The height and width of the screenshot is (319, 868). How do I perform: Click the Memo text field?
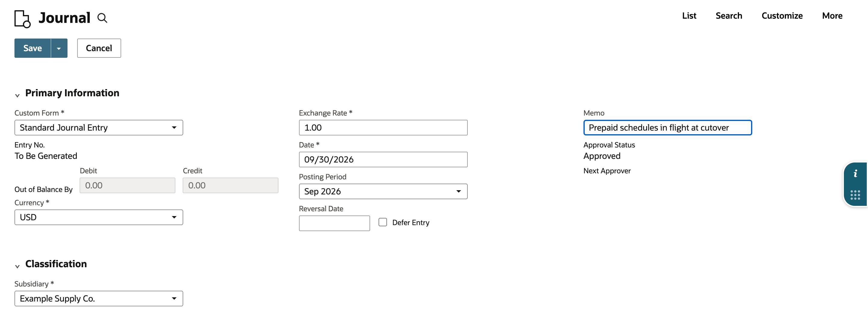click(x=668, y=128)
